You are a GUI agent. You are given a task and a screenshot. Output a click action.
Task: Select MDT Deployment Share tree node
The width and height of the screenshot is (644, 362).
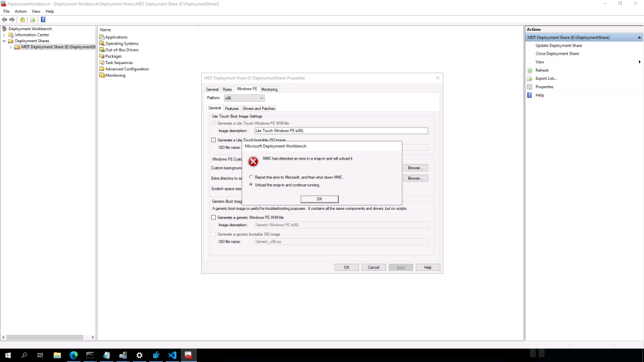(58, 47)
